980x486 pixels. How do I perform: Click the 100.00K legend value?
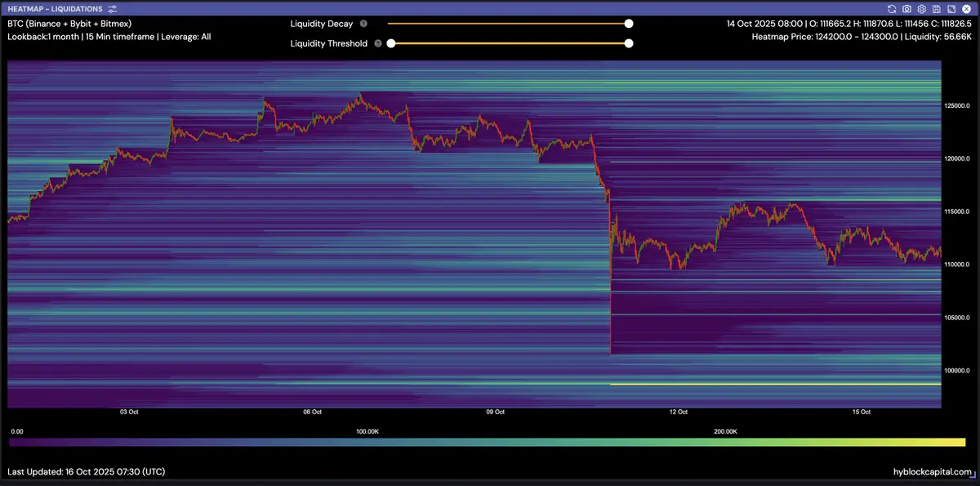click(367, 430)
